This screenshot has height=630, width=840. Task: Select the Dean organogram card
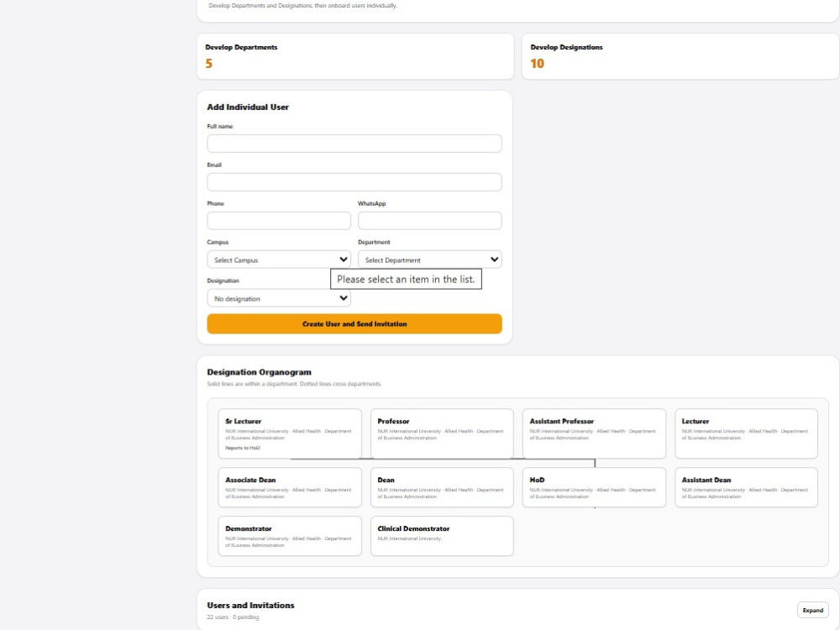point(442,487)
